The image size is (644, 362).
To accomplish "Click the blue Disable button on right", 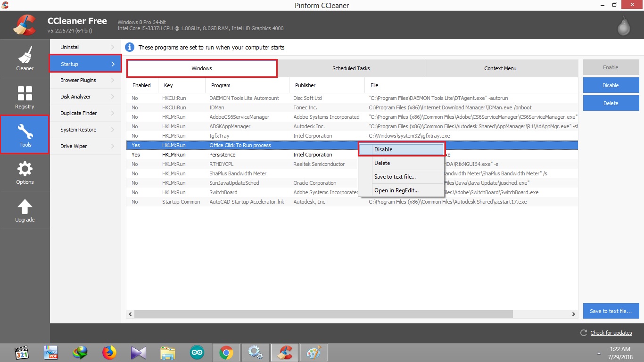I will (611, 85).
